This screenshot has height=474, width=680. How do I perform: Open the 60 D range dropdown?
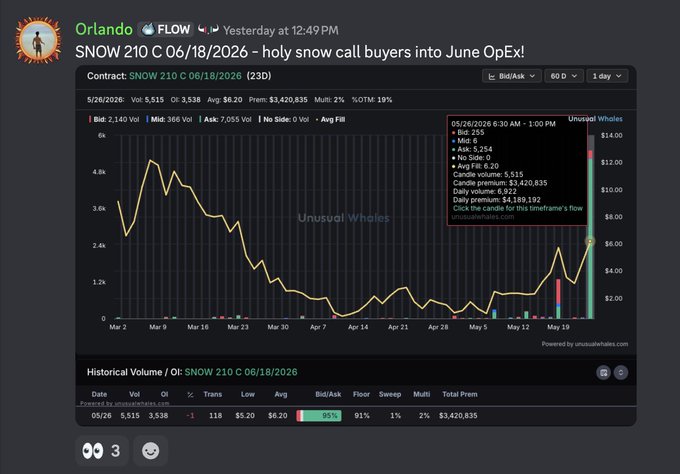pyautogui.click(x=563, y=76)
